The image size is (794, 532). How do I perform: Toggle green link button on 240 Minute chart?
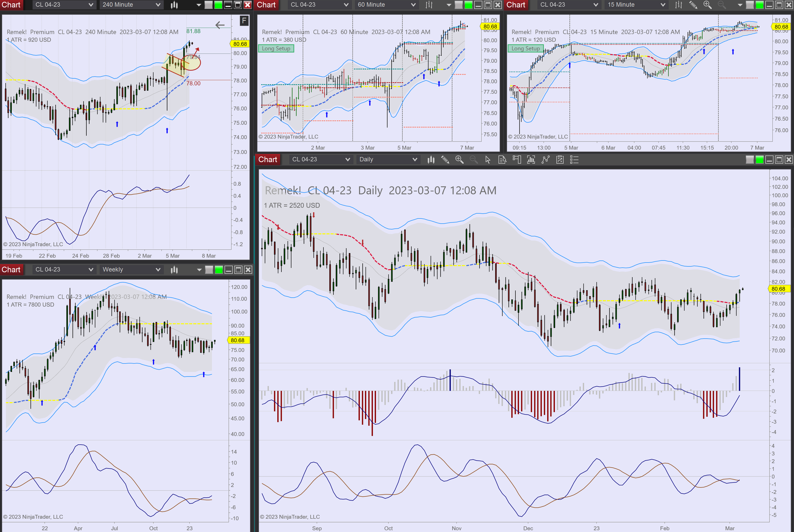[x=218, y=5]
